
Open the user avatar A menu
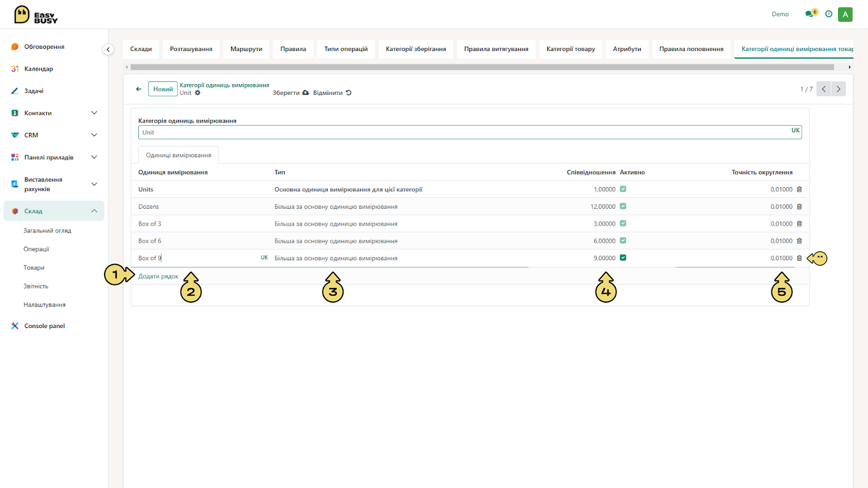(x=845, y=15)
